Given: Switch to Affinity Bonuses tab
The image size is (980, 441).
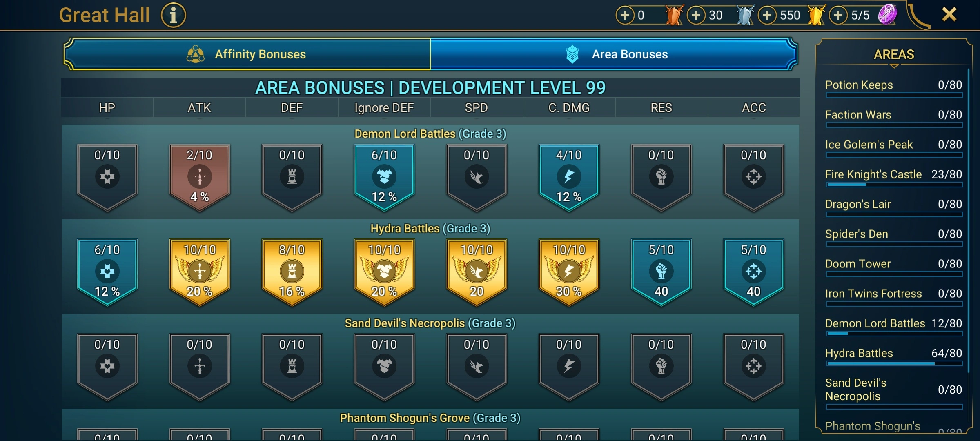Looking at the screenshot, I should pyautogui.click(x=247, y=54).
